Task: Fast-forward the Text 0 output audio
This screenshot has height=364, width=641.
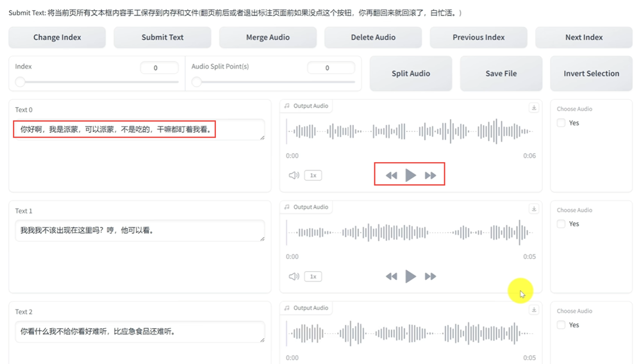Action: [x=430, y=175]
